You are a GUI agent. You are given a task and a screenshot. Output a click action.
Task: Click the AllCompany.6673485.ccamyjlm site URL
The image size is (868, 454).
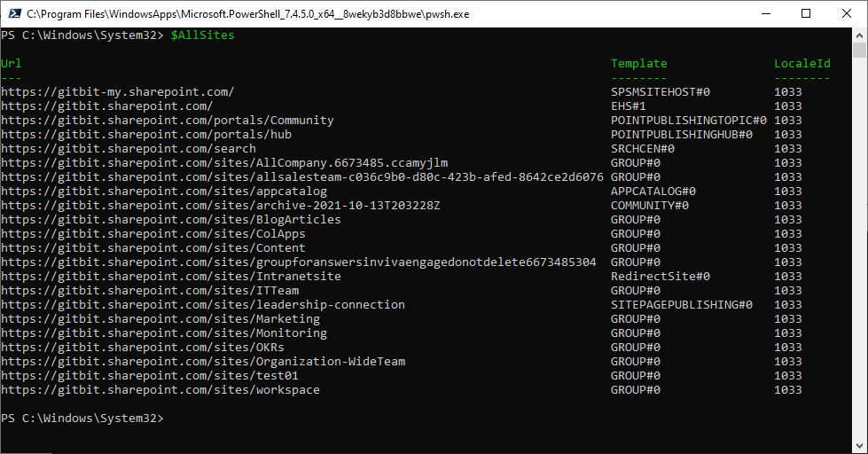(224, 163)
